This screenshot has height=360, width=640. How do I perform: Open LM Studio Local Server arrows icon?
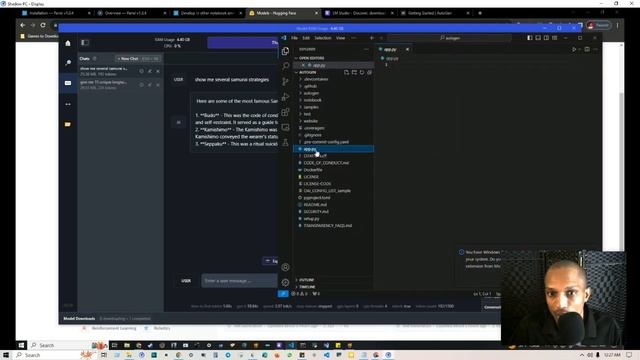(x=68, y=104)
